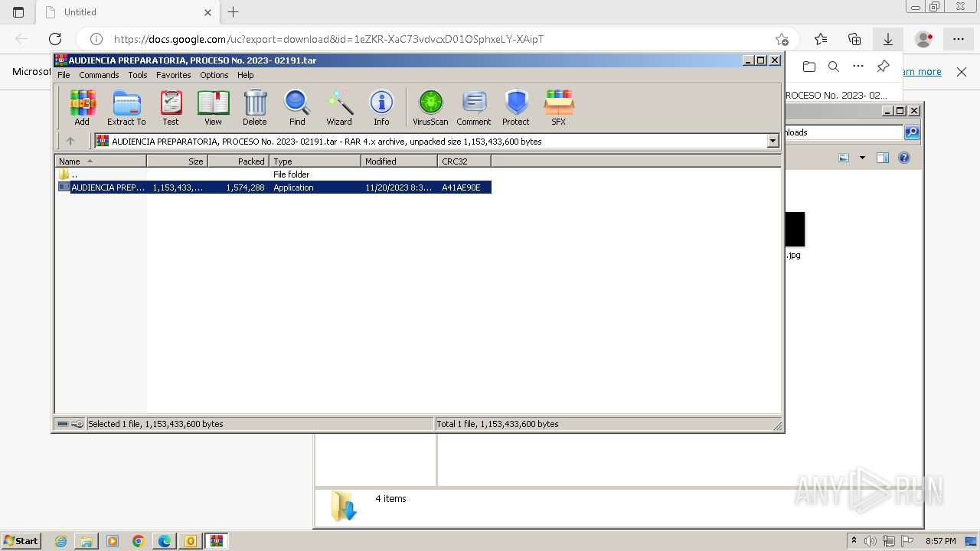This screenshot has width=980, height=551.
Task: Open Internet Explorer from taskbar
Action: (61, 541)
